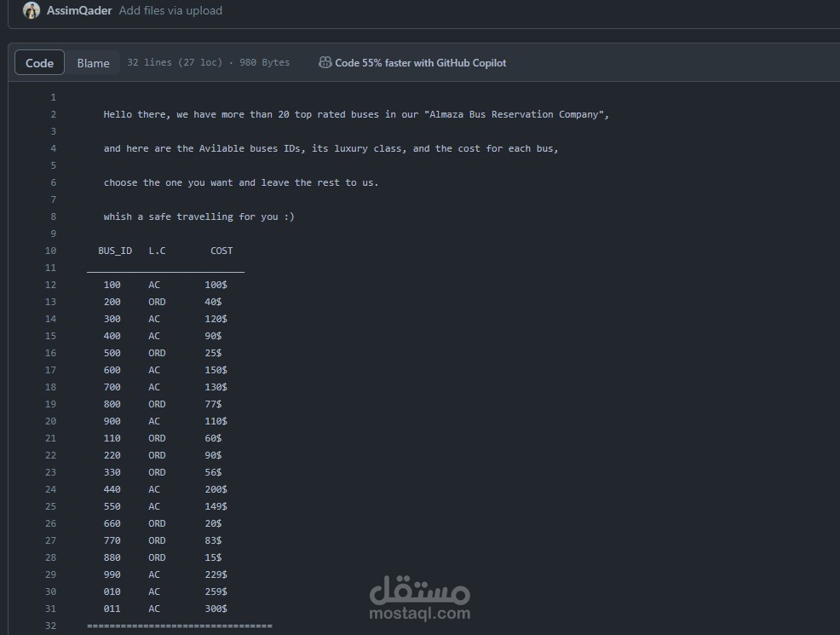Select line number 32
Image resolution: width=840 pixels, height=635 pixels.
[x=50, y=626]
